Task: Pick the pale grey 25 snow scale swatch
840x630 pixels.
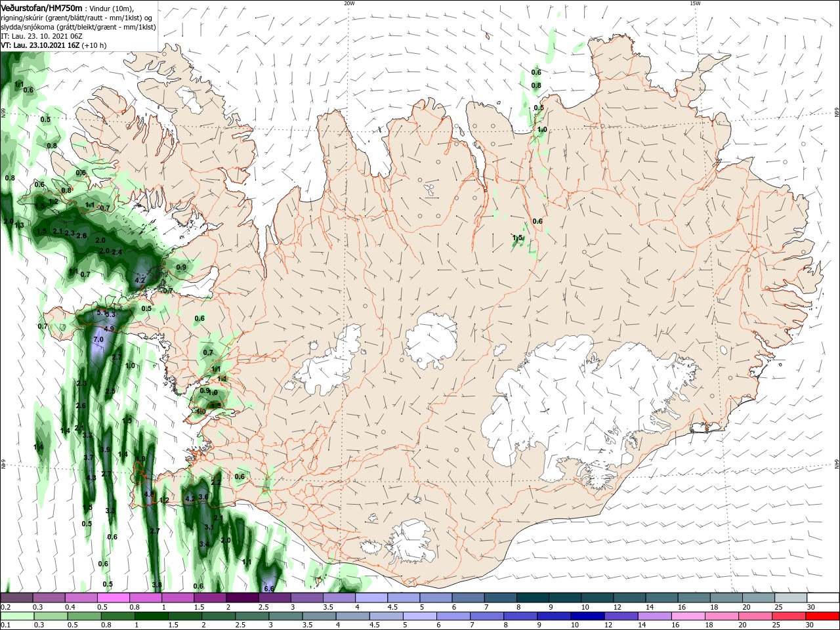Action: [791, 598]
